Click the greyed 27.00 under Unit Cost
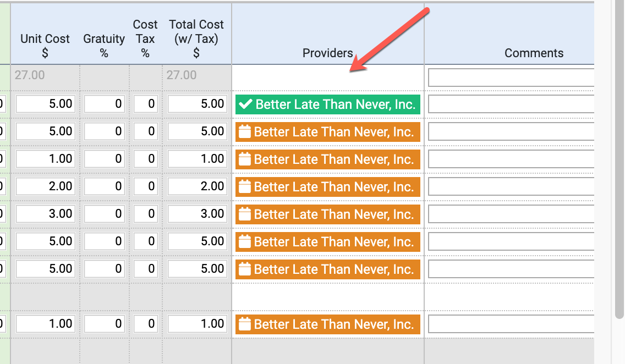This screenshot has width=625, height=364. tap(30, 75)
